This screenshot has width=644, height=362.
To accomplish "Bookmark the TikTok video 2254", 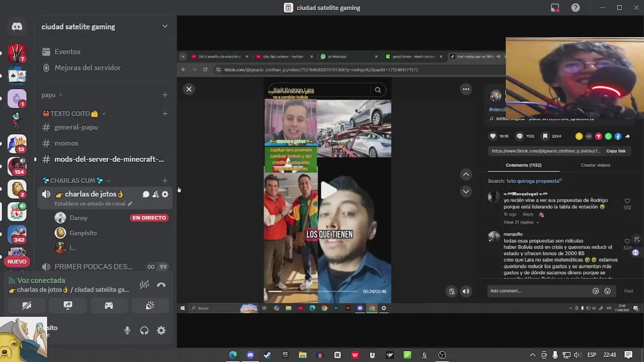I will click(x=545, y=136).
